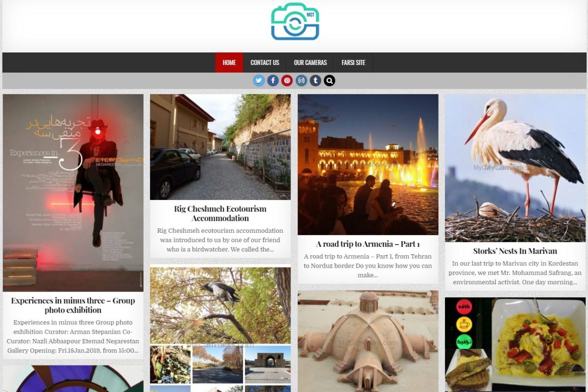Image resolution: width=588 pixels, height=392 pixels.
Task: Open the Armenia fountain night photo
Action: 368,165
